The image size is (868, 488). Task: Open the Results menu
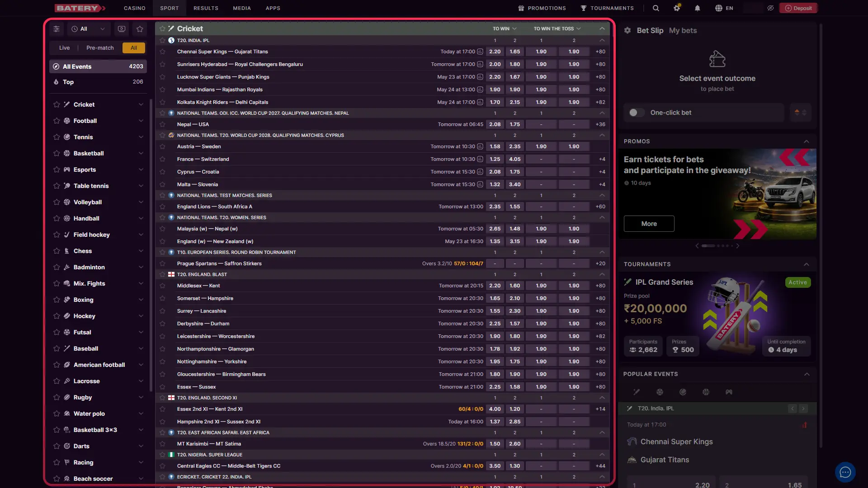tap(206, 8)
